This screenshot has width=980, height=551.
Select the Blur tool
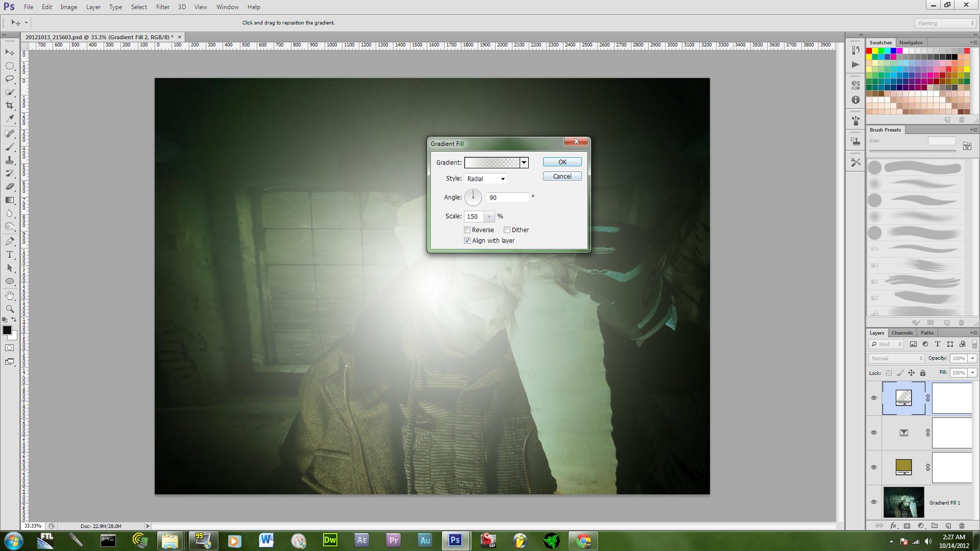tap(10, 213)
